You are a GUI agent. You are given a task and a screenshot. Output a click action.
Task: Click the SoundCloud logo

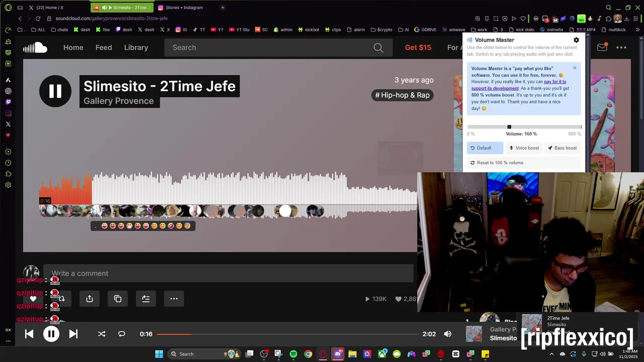pos(35,48)
